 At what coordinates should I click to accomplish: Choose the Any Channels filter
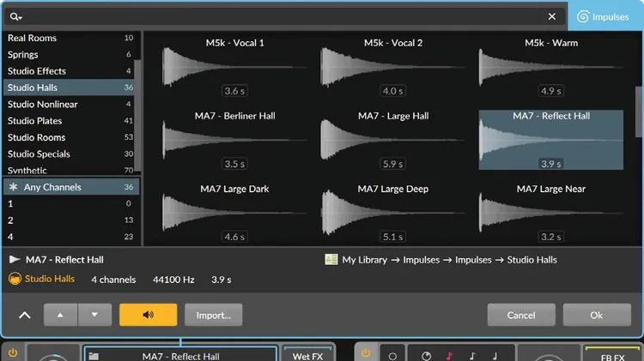71,187
